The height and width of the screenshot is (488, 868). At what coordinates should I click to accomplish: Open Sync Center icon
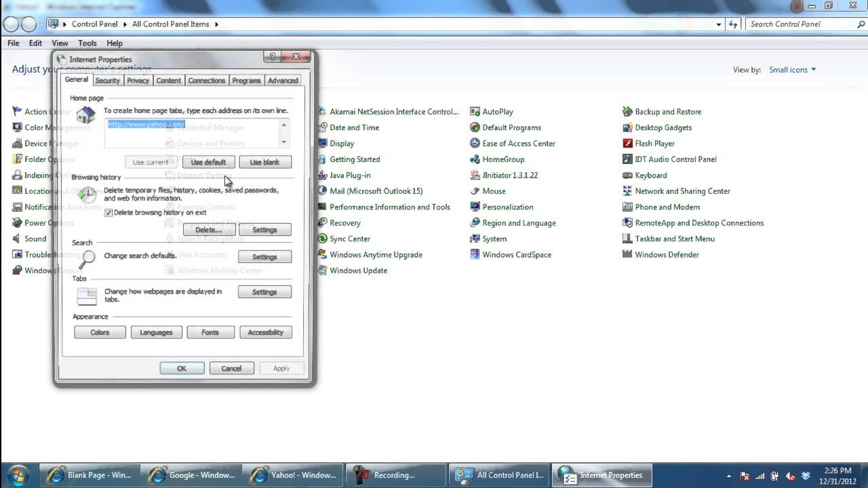pyautogui.click(x=344, y=239)
